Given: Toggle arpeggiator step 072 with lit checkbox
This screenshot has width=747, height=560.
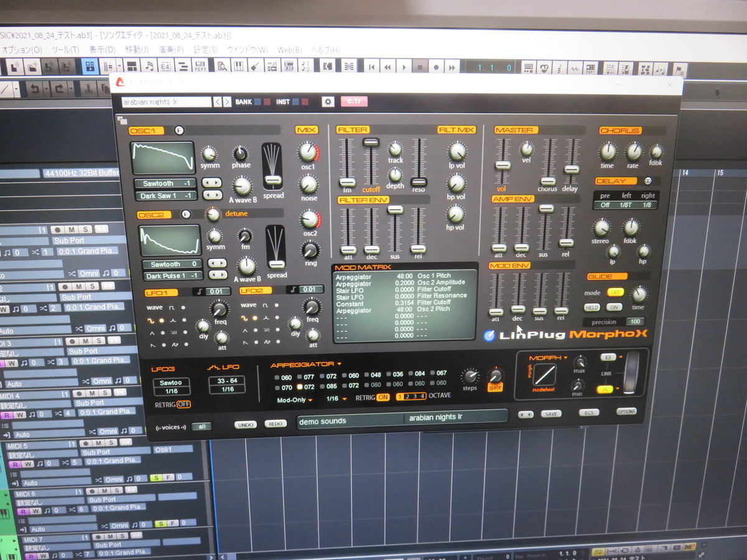Looking at the screenshot, I should tap(299, 386).
